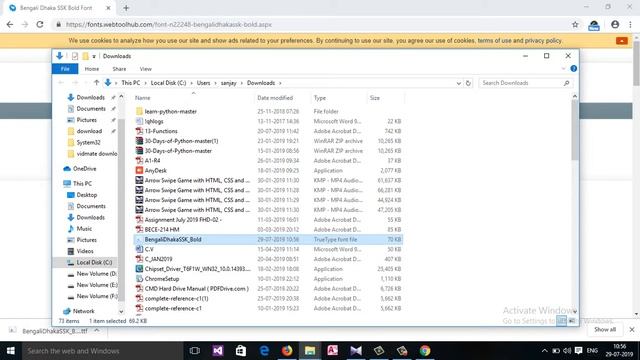Select 30-Days-of-Python-master(1) archive
Viewport: 640px width, 360px height.
coord(181,141)
